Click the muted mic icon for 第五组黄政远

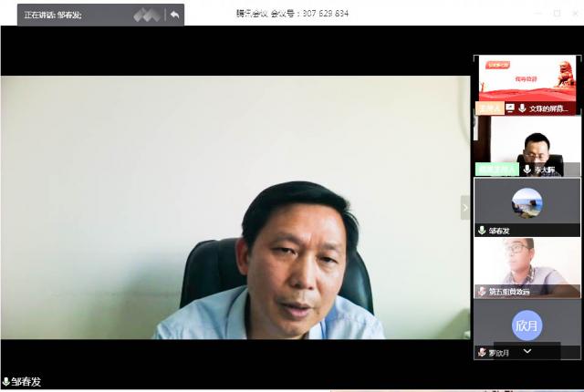481,292
